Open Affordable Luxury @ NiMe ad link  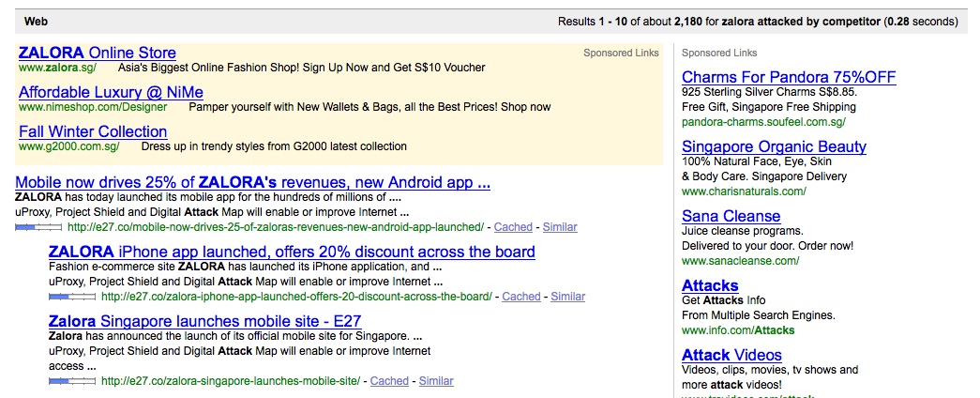(x=111, y=92)
